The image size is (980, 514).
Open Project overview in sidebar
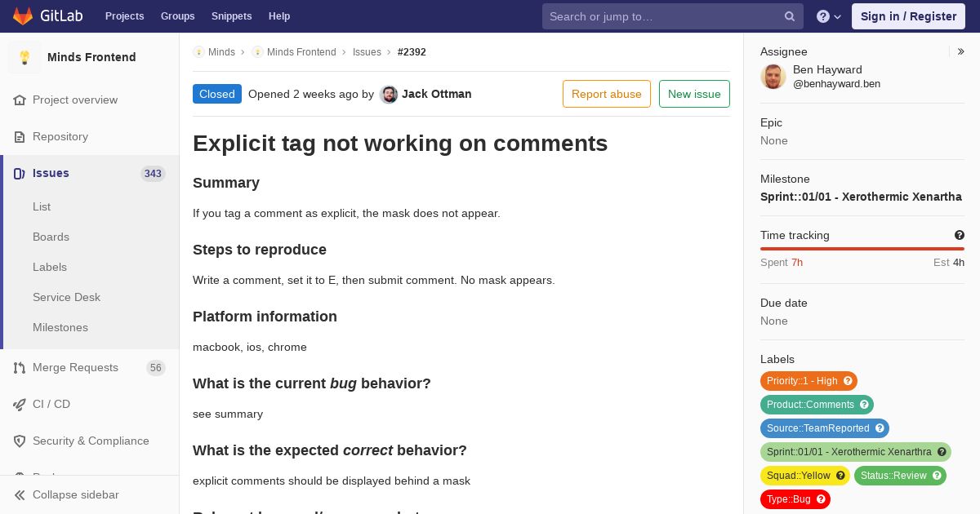point(75,100)
